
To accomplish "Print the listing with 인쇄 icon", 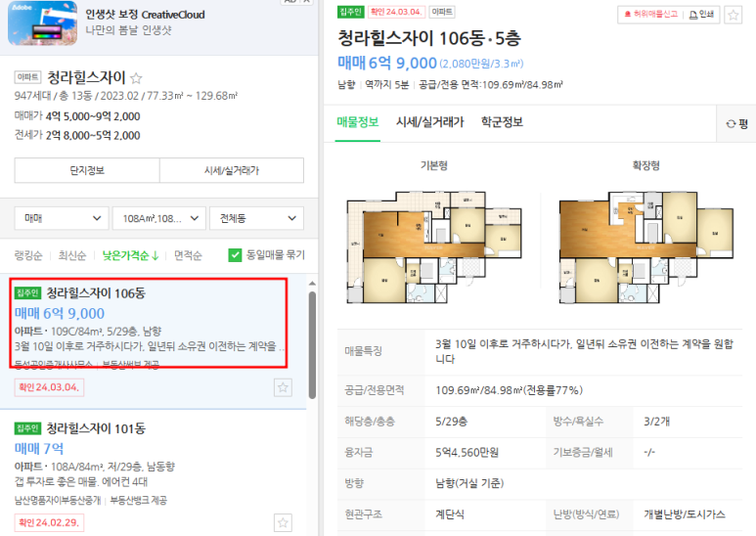I will pos(701,15).
